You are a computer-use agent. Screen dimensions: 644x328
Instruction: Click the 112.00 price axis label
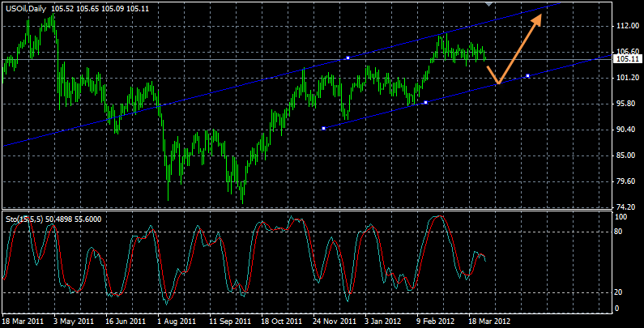[x=627, y=25]
